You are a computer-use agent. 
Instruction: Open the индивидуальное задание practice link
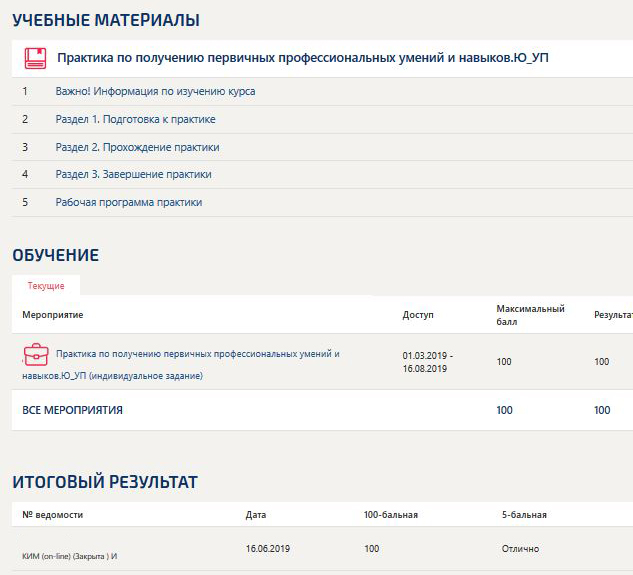coord(198,354)
